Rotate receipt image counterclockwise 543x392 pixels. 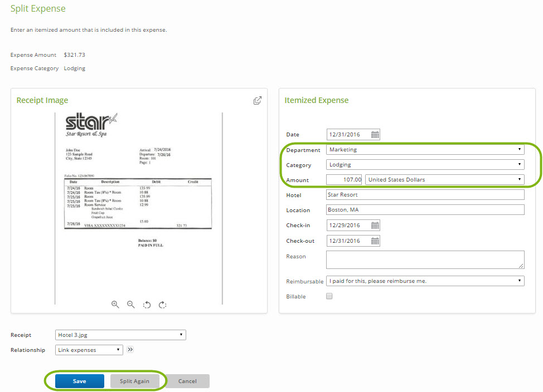coord(147,305)
